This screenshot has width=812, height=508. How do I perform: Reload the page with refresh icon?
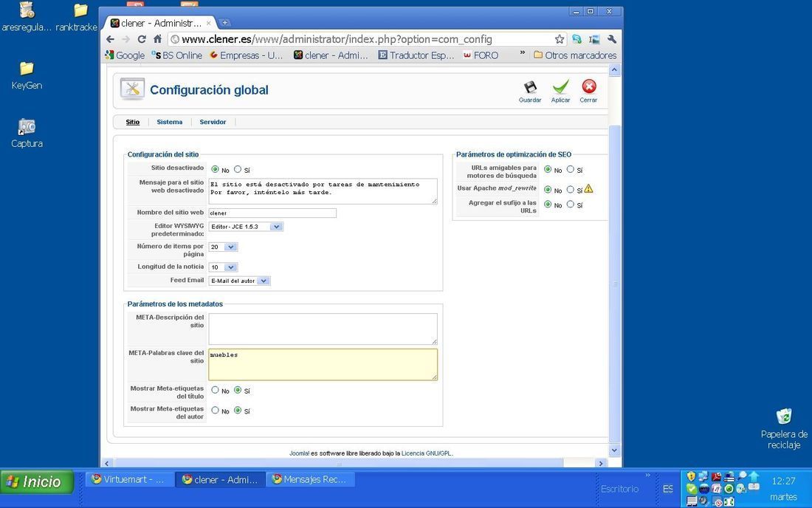142,39
